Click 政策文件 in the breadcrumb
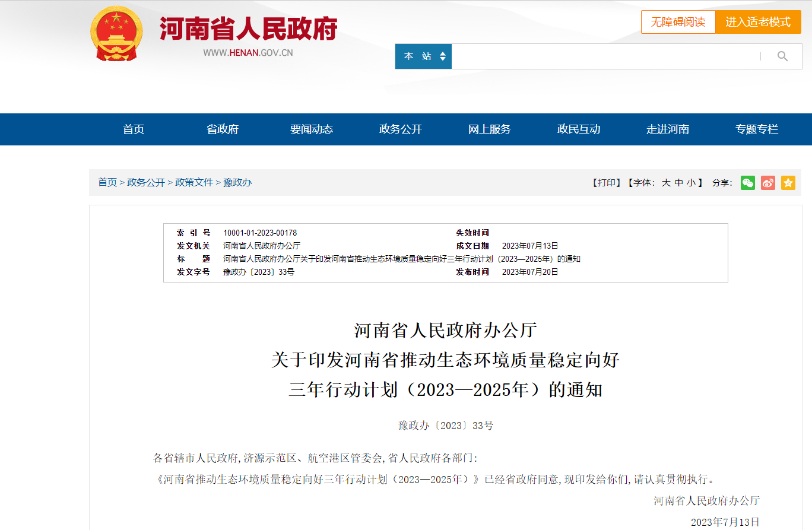The image size is (812, 530). click(x=194, y=182)
